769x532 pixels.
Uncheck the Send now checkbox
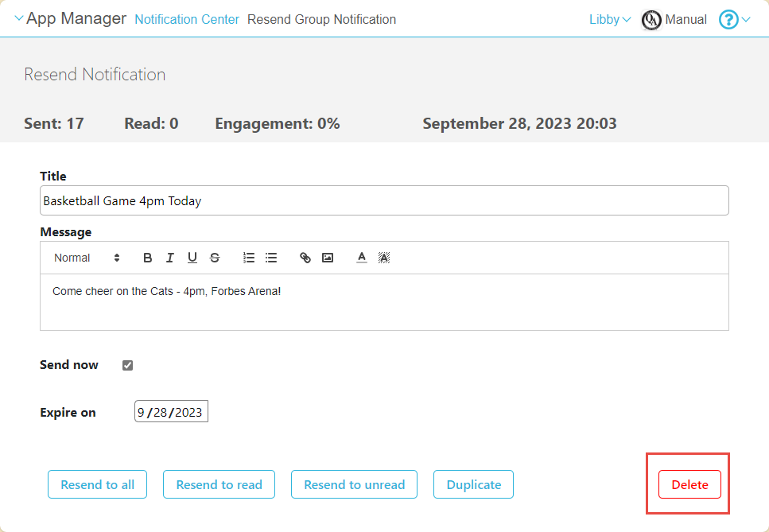coord(127,366)
